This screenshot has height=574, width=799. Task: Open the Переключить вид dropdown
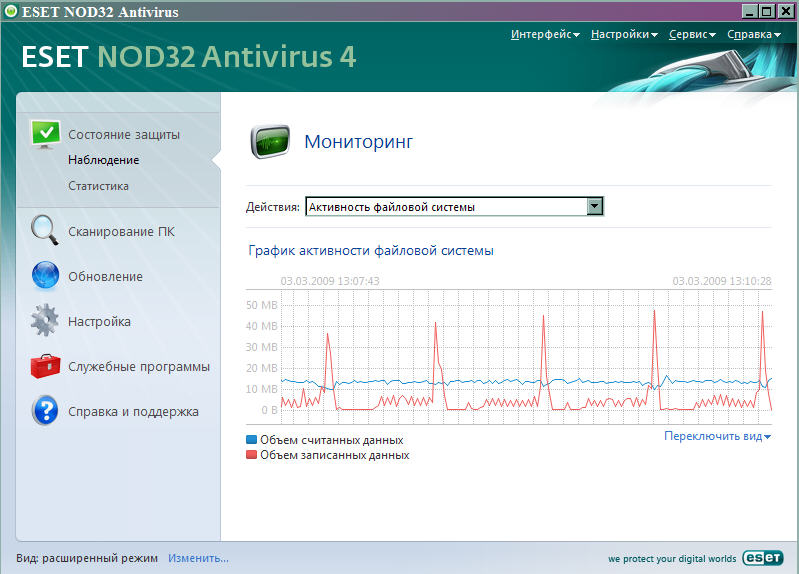pos(717,436)
